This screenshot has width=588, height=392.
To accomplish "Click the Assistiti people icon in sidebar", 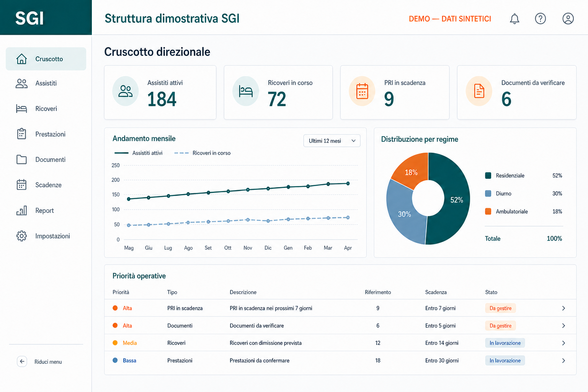I will [21, 83].
